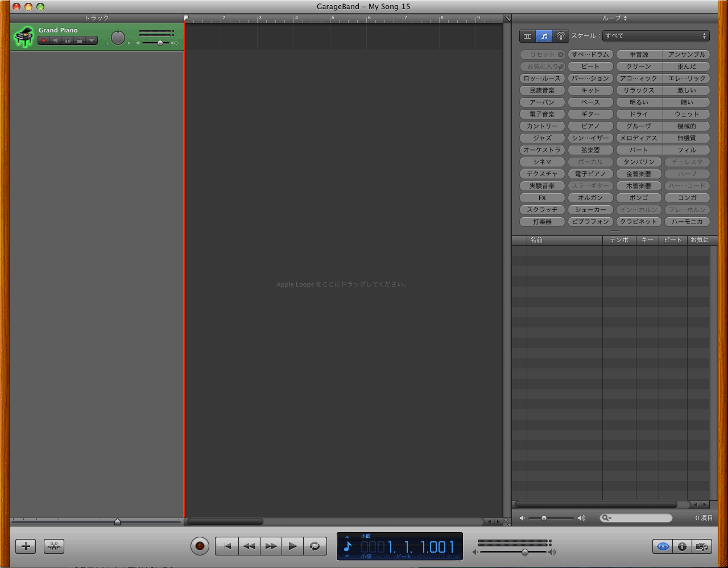Click the play button in transport
728x568 pixels.
[292, 546]
